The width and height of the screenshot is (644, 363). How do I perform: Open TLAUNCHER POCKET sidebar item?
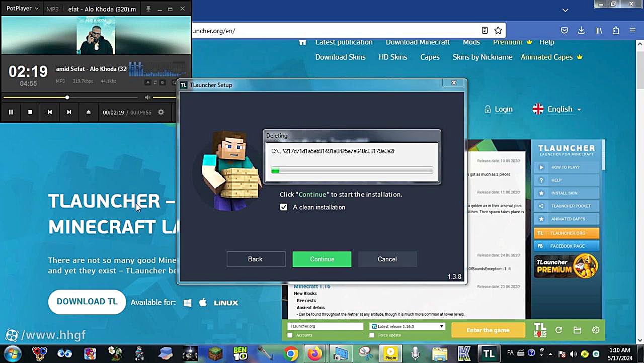[x=567, y=206]
